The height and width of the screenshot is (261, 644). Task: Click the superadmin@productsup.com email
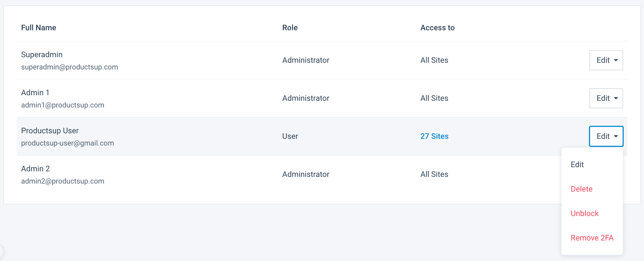click(69, 67)
